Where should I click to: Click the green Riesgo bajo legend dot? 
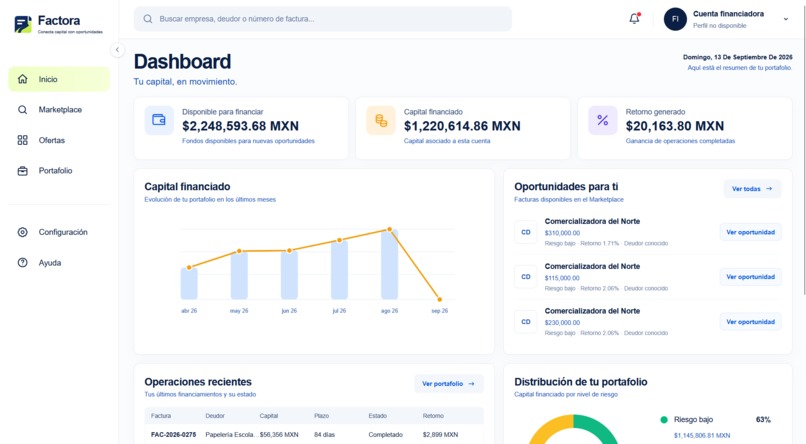click(x=664, y=420)
